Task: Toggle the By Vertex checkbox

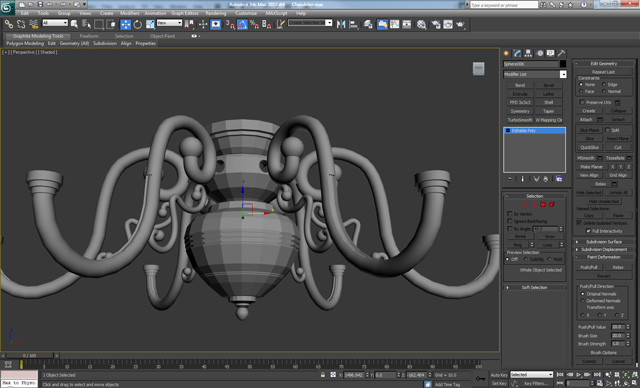Action: tap(510, 214)
